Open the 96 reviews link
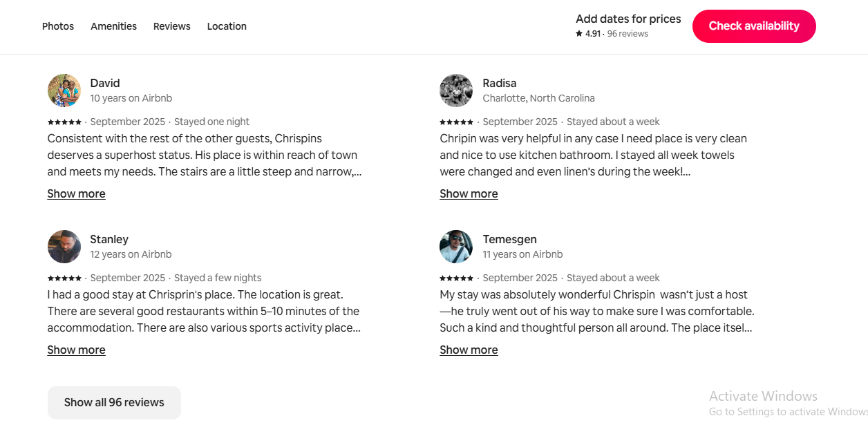 coord(628,33)
